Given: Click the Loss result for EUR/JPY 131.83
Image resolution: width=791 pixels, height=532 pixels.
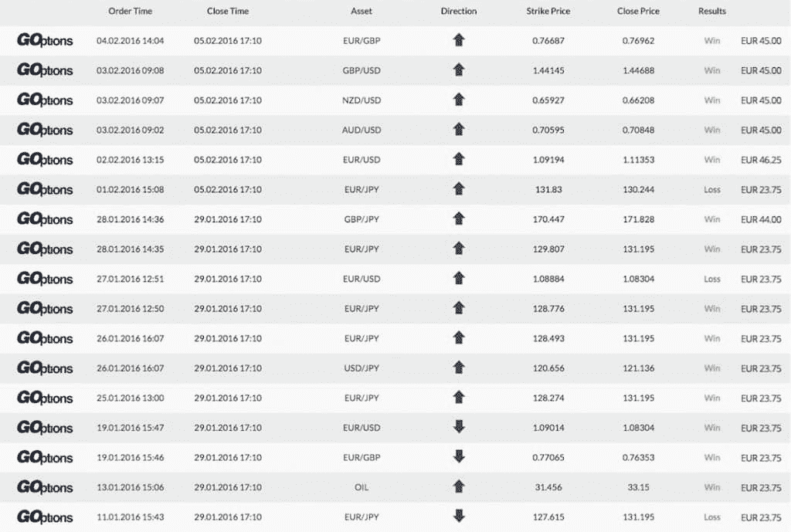Looking at the screenshot, I should pyautogui.click(x=711, y=190).
